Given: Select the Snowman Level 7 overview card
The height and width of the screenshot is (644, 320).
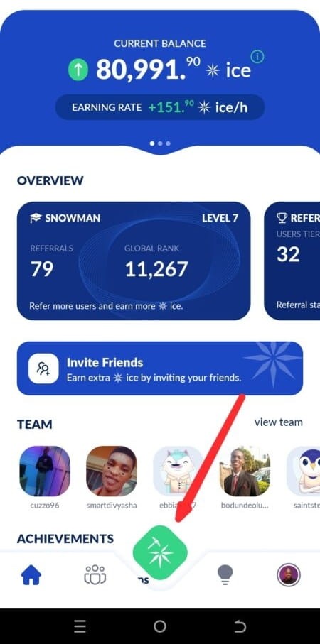Looking at the screenshot, I should point(134,261).
